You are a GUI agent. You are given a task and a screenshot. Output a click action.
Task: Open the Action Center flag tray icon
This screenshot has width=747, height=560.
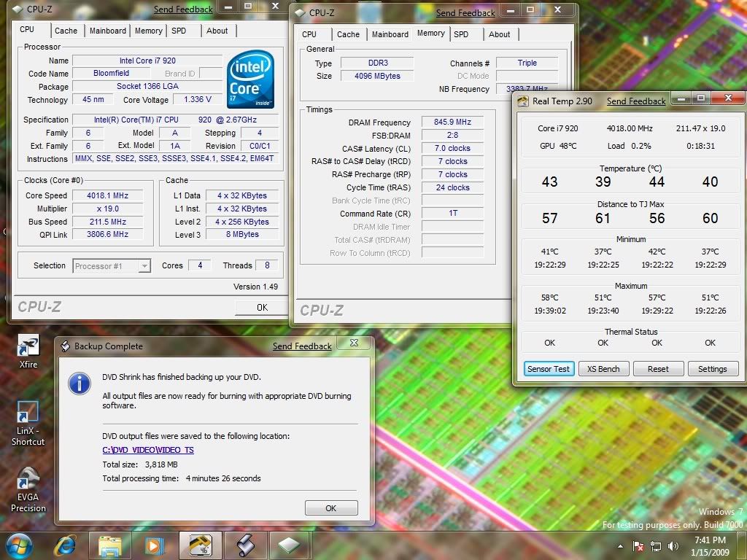click(638, 546)
